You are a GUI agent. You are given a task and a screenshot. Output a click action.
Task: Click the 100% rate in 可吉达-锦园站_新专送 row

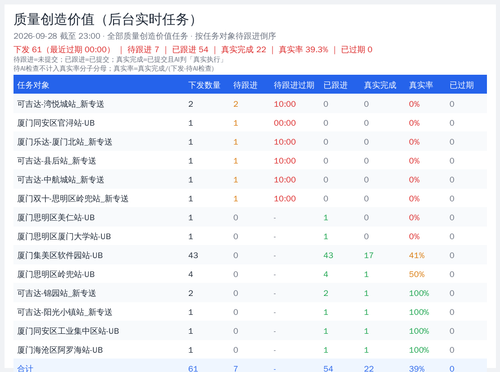click(x=419, y=293)
